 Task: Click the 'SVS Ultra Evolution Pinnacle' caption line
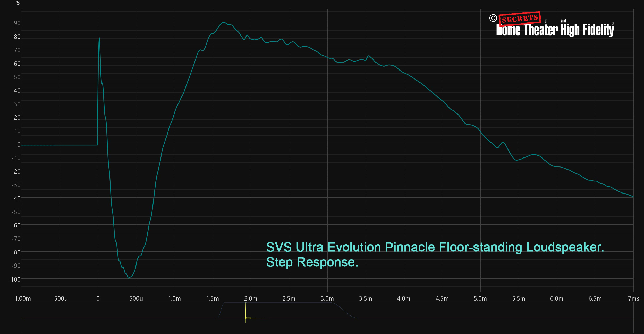click(435, 247)
